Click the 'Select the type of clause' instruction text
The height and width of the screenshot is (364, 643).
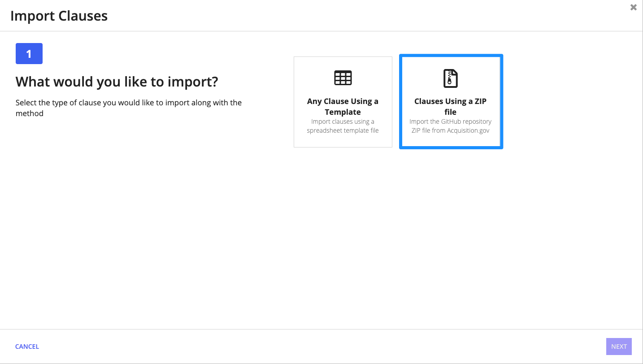pyautogui.click(x=129, y=108)
